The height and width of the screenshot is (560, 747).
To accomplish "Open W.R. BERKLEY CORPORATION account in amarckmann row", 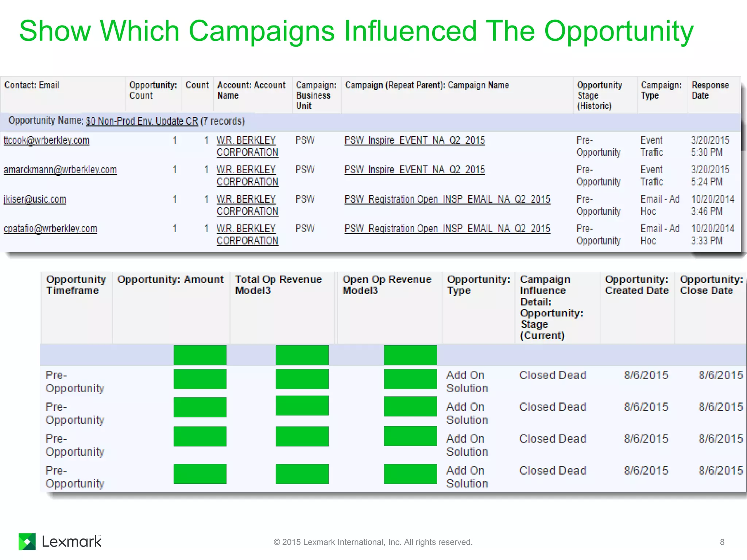I will click(x=247, y=176).
